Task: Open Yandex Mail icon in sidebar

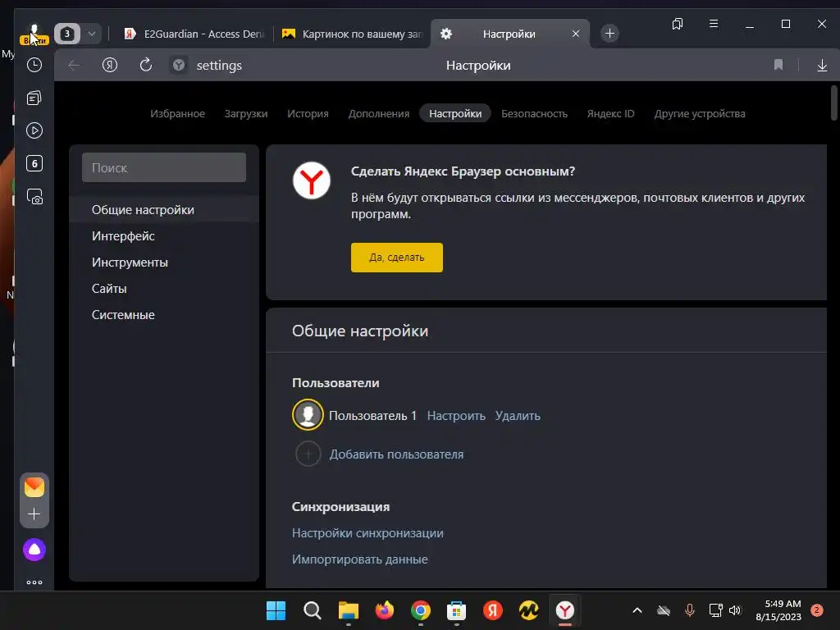Action: coord(34,487)
